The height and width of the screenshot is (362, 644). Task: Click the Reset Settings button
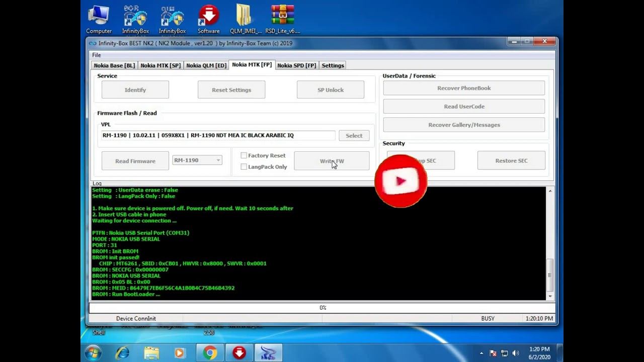click(x=231, y=90)
